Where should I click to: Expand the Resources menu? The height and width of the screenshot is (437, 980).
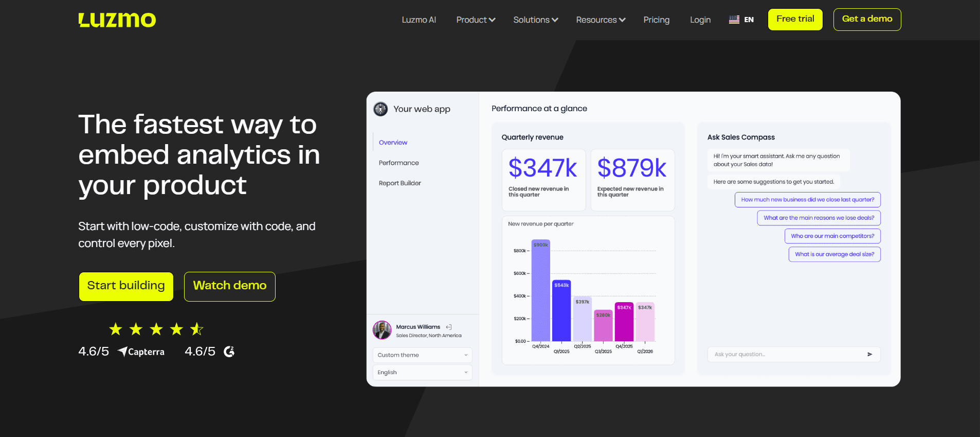601,20
